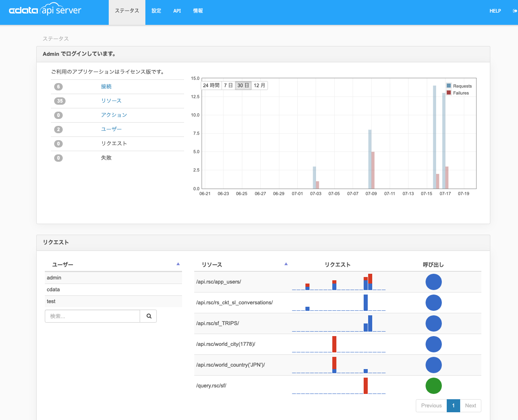Viewport: 518px width, 420px height.
Task: Open the API tab
Action: [177, 11]
